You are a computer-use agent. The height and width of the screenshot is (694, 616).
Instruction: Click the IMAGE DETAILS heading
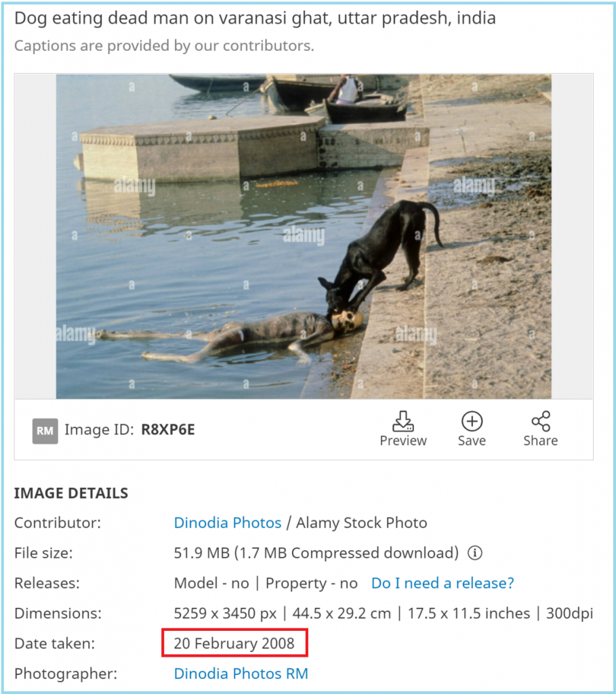point(70,493)
